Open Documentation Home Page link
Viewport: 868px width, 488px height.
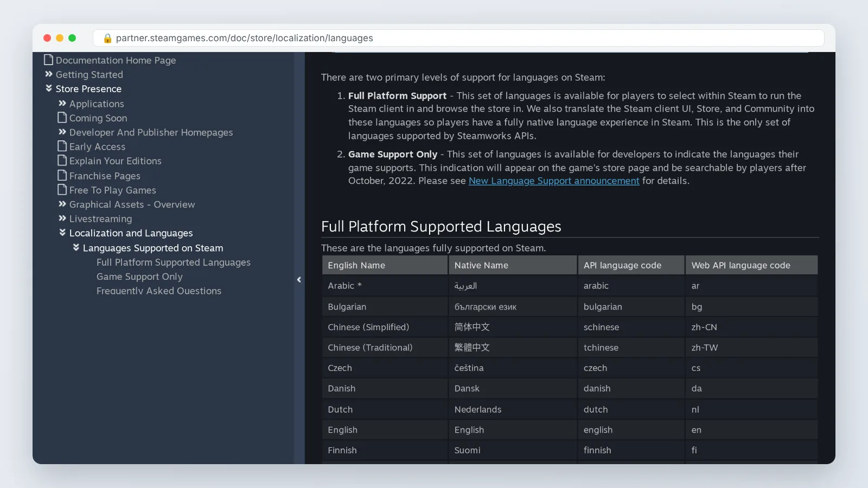click(116, 60)
